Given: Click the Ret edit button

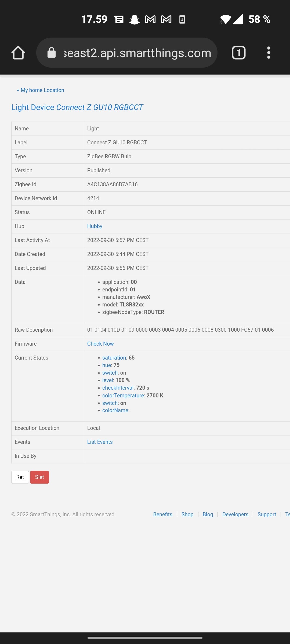Looking at the screenshot, I should [x=20, y=477].
